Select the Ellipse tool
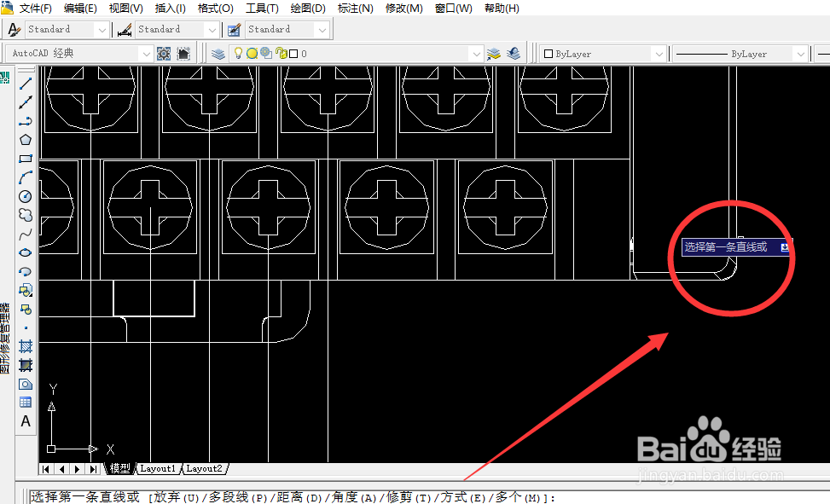This screenshot has height=504, width=830. pyautogui.click(x=26, y=252)
